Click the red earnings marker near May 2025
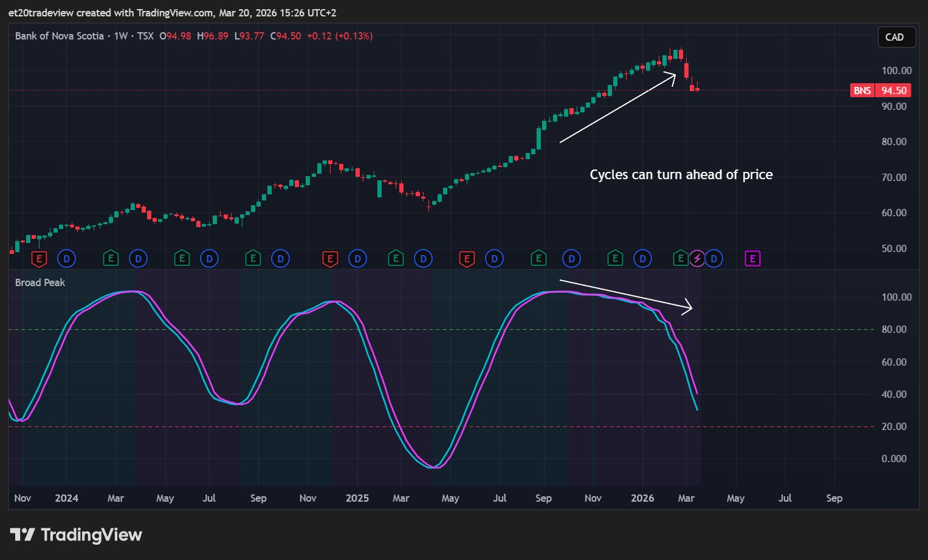The height and width of the screenshot is (560, 928). tap(467, 259)
